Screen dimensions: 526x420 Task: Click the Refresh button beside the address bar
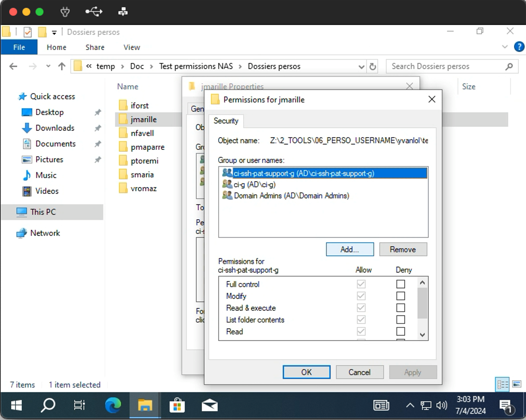pyautogui.click(x=373, y=67)
